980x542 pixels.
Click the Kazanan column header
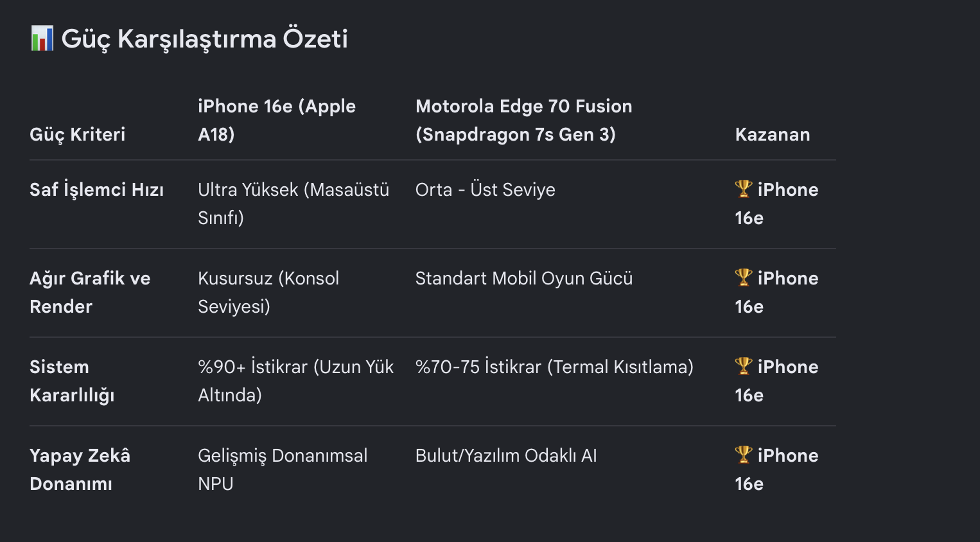(773, 134)
